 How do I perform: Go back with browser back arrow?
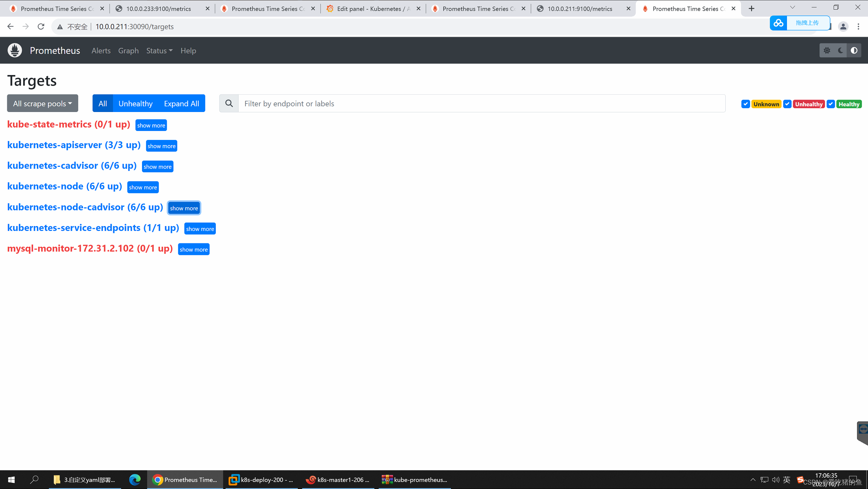click(10, 27)
